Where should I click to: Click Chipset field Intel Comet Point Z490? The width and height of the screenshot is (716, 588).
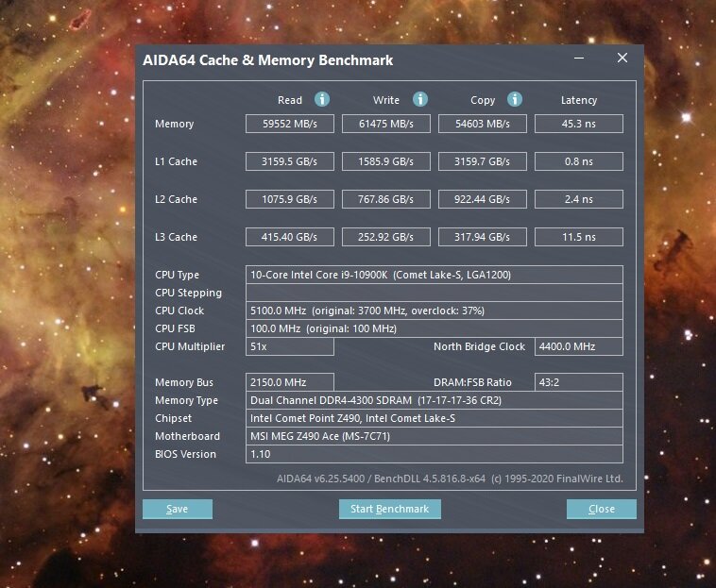click(435, 418)
